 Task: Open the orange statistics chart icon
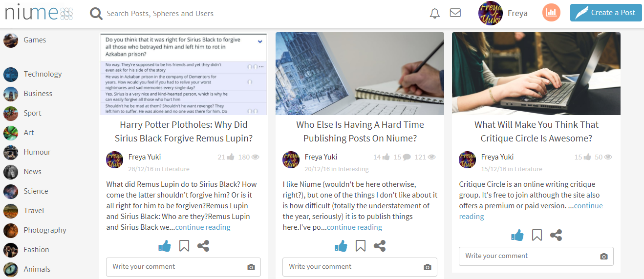tap(551, 13)
